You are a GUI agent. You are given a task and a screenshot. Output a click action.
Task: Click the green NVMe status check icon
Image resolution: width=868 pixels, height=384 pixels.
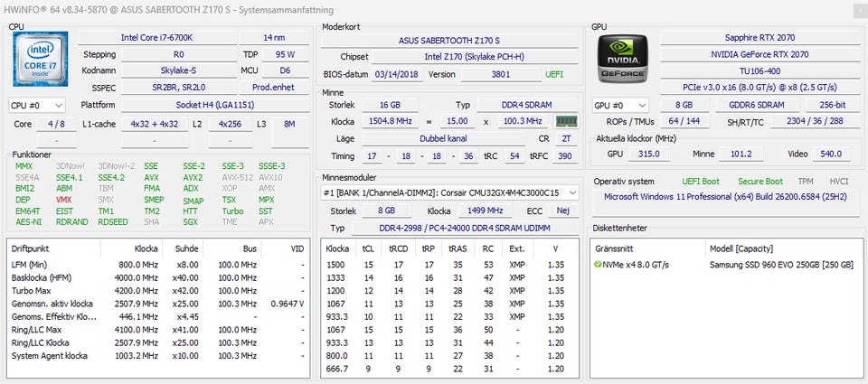click(x=598, y=264)
